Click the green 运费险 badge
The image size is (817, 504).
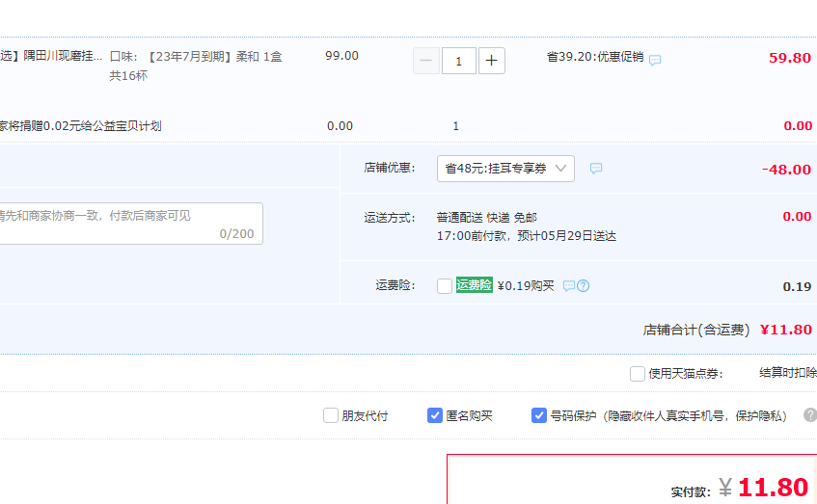[x=475, y=285]
